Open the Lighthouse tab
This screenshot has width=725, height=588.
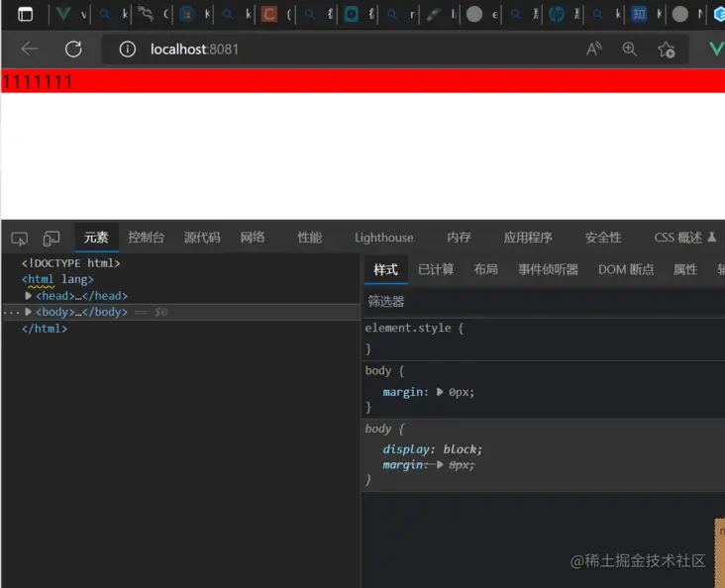tap(383, 238)
